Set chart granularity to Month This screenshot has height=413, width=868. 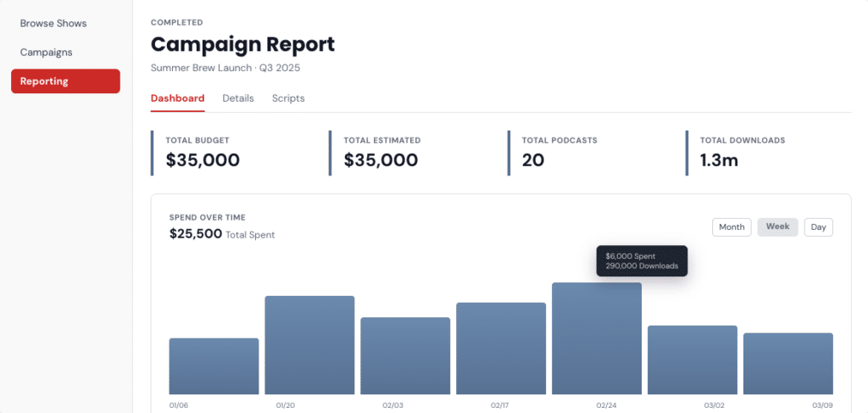coord(732,227)
